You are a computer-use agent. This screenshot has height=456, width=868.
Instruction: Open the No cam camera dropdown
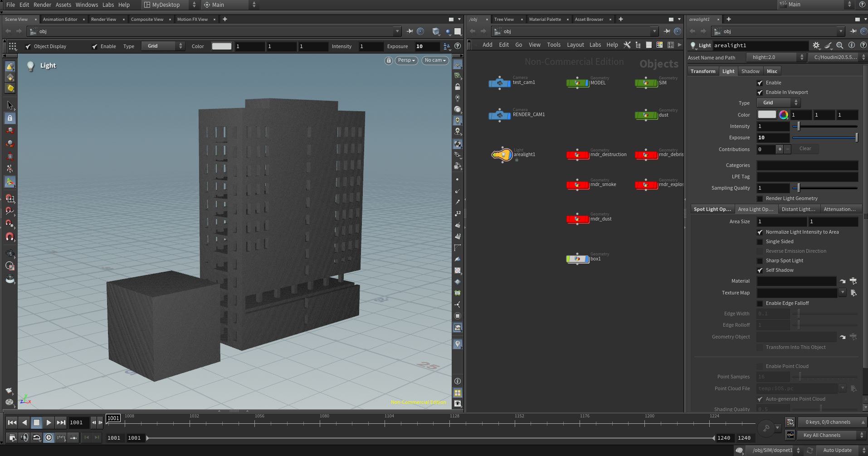[435, 60]
